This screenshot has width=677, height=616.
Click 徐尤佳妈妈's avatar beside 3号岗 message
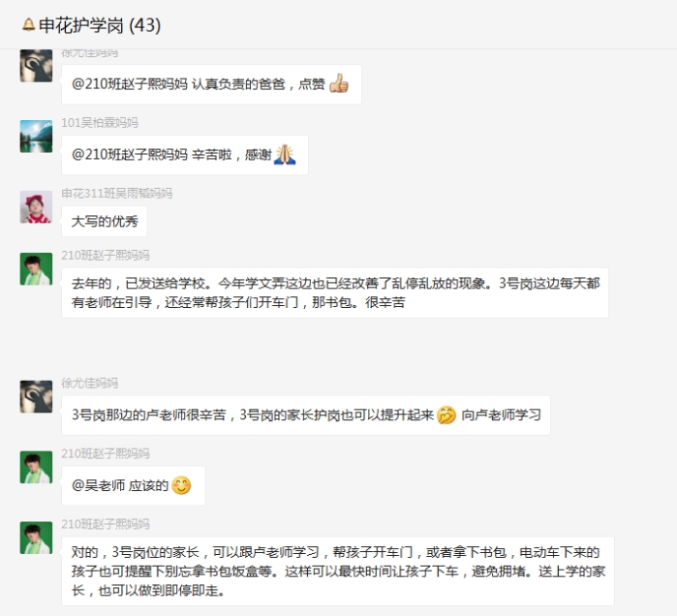point(36,396)
